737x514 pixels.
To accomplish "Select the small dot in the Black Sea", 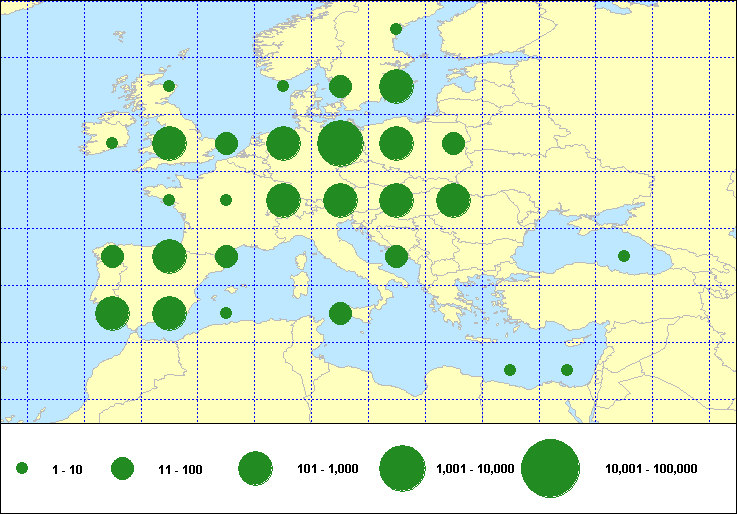I will point(624,256).
